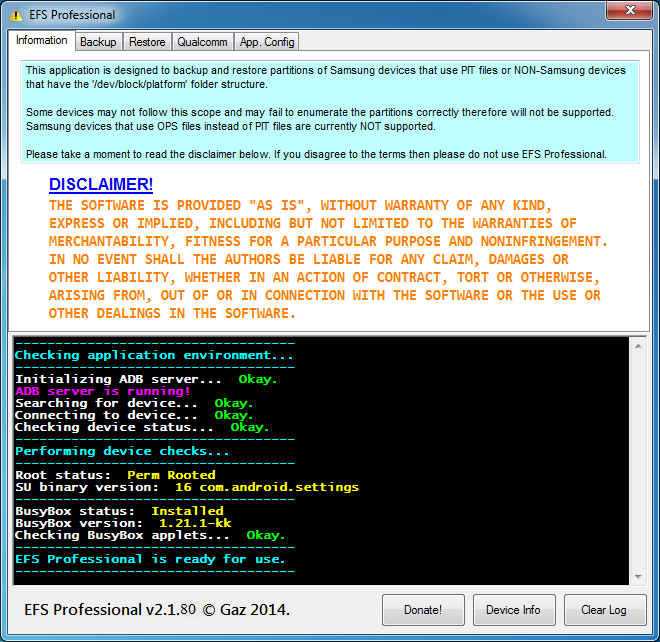
Task: Click the orange disclaimer warranty text
Action: pos(328,259)
